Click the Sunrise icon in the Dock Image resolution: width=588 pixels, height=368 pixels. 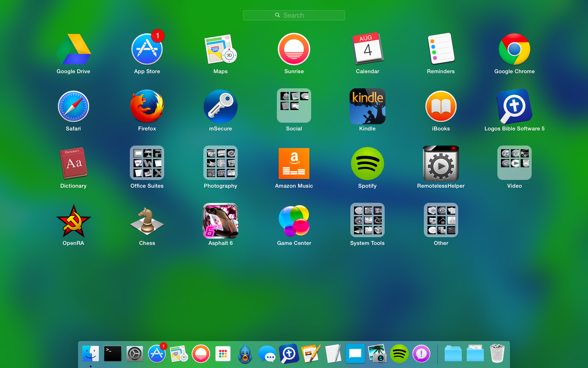point(201,354)
